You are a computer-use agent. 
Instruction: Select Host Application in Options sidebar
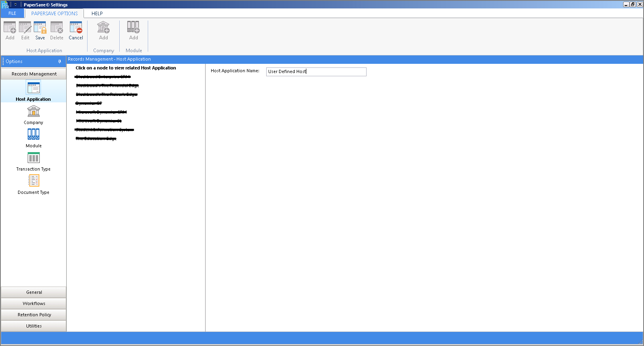[x=33, y=91]
